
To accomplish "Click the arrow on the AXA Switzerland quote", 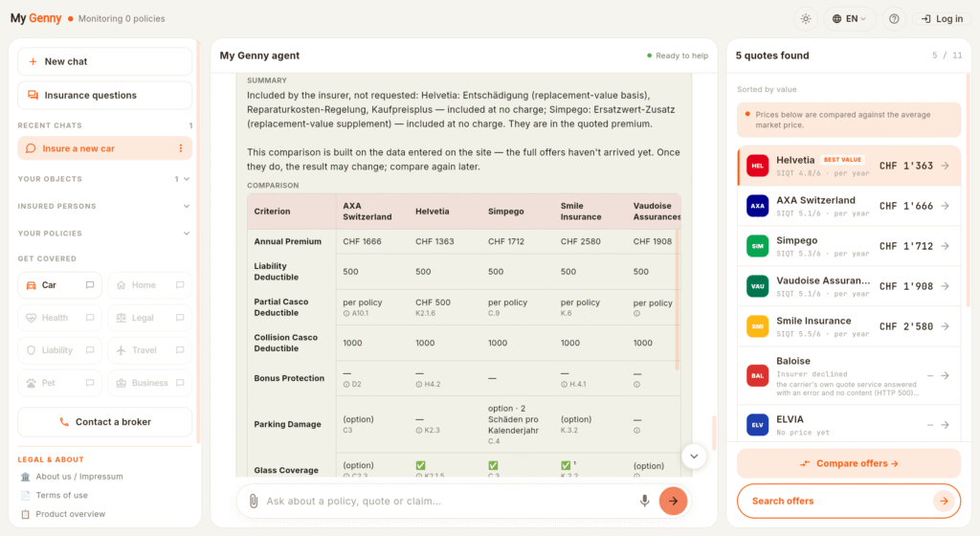I will (x=945, y=206).
